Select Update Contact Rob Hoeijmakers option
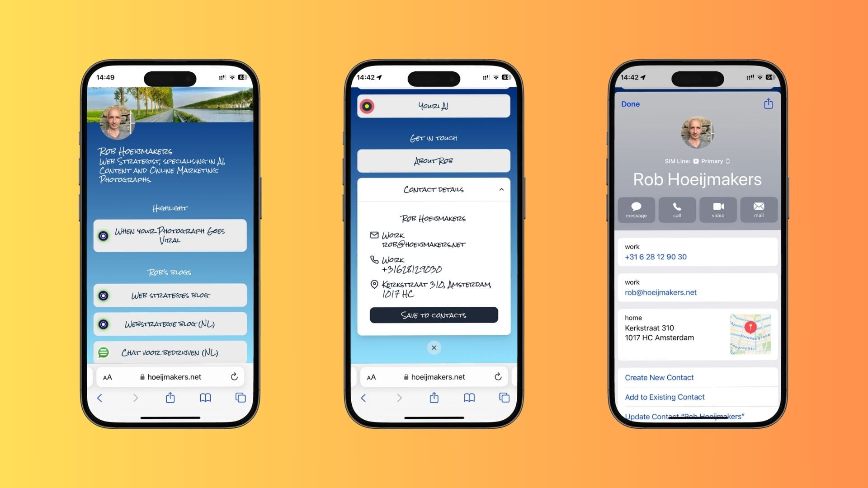 (685, 415)
